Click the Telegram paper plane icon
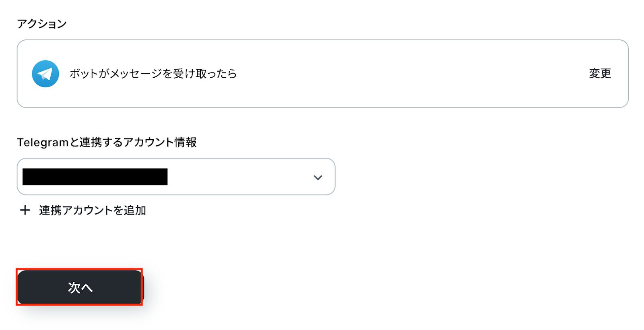Screen dimensions: 644x330 [x=45, y=74]
